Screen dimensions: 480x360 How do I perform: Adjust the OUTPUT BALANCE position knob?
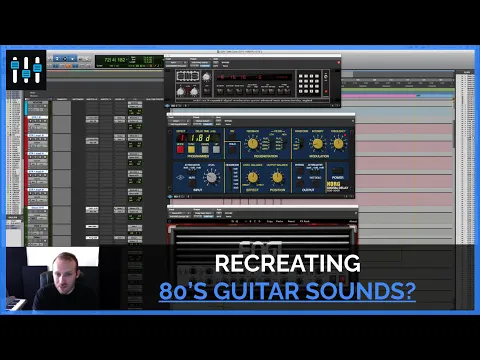277,177
